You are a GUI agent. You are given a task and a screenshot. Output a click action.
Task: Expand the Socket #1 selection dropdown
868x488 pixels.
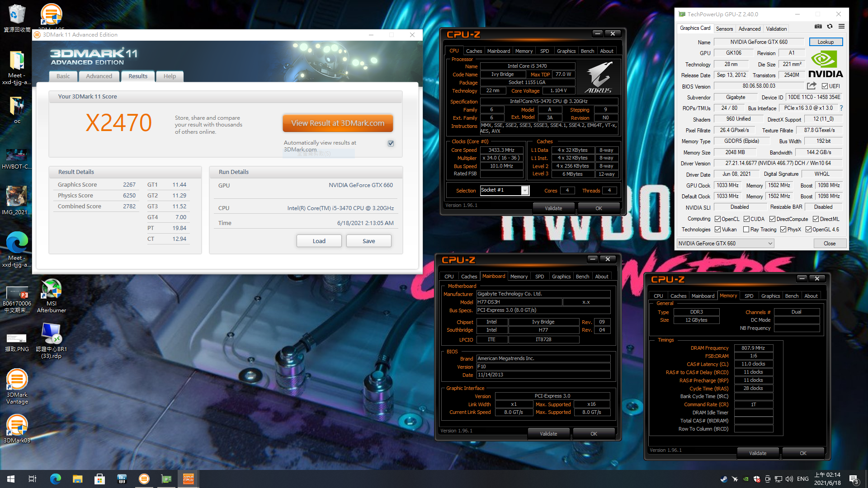524,191
